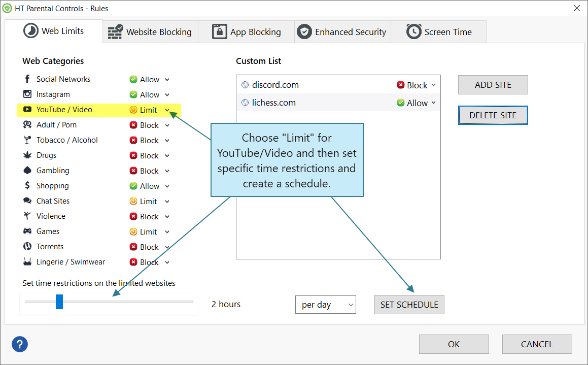Image resolution: width=588 pixels, height=365 pixels.
Task: Click the Shopping category label
Action: point(52,186)
